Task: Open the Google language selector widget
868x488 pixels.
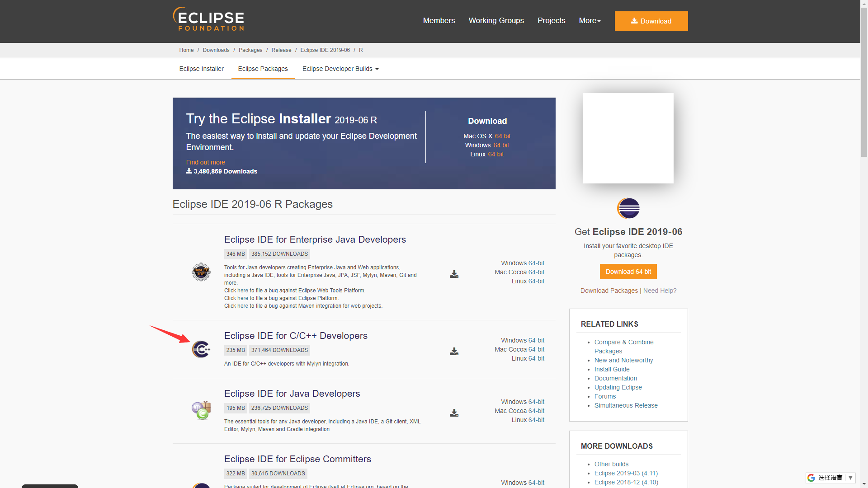Action: 830,478
